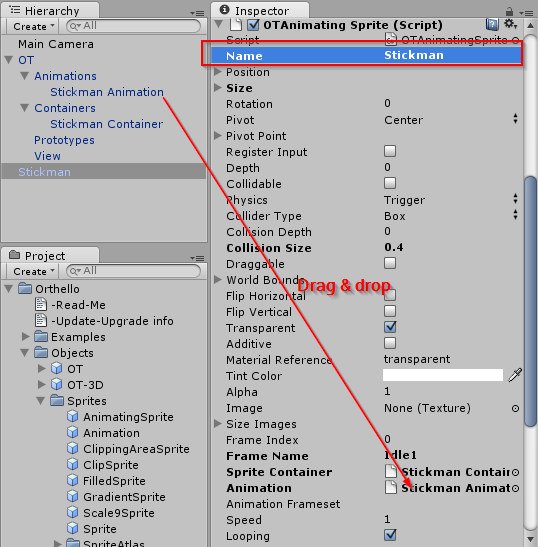Enable the Draggable checkbox
This screenshot has height=547, width=538.
point(390,263)
